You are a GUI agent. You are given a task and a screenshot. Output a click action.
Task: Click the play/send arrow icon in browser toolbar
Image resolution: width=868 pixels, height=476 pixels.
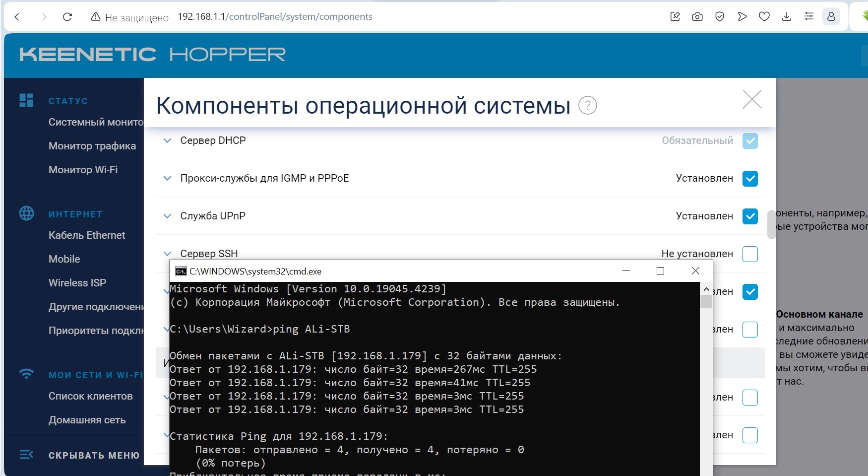742,17
